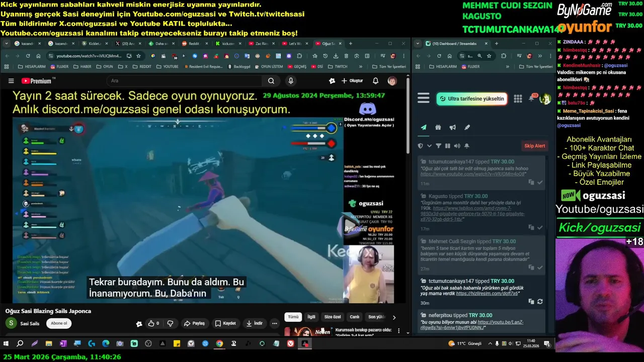Pause the Streamlabs alert queue
The width and height of the screenshot is (644, 362).
[447, 146]
